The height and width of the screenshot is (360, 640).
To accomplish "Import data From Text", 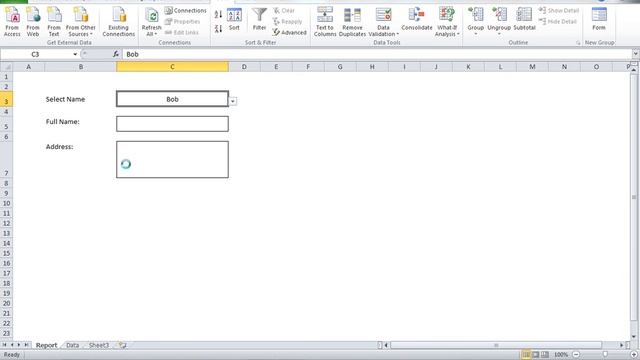I will tap(54, 22).
